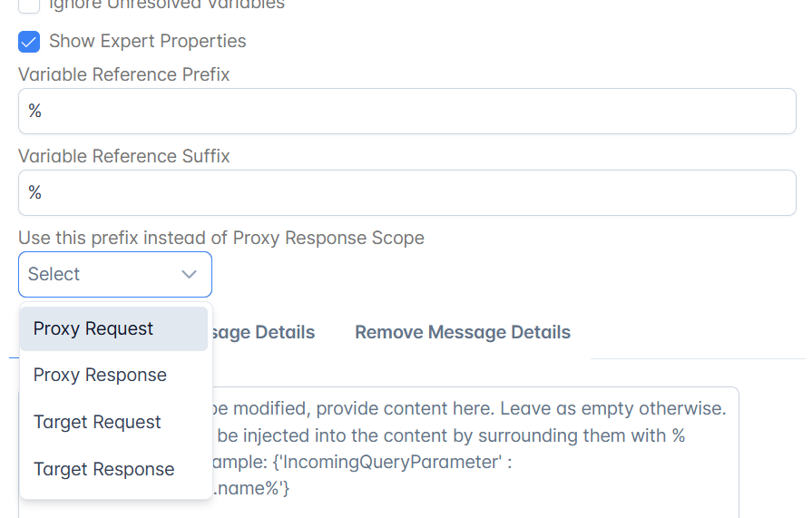Click the Variable Reference Prefix label
Image resolution: width=812 pixels, height=518 pixels.
[124, 74]
